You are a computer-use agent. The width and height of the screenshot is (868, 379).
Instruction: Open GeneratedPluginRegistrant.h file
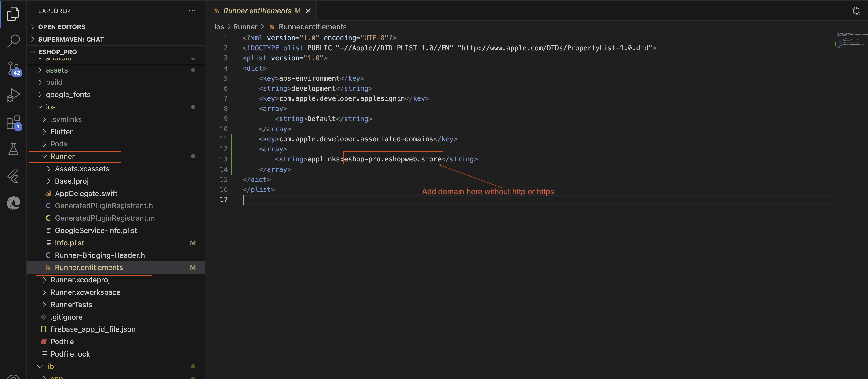tap(116, 206)
